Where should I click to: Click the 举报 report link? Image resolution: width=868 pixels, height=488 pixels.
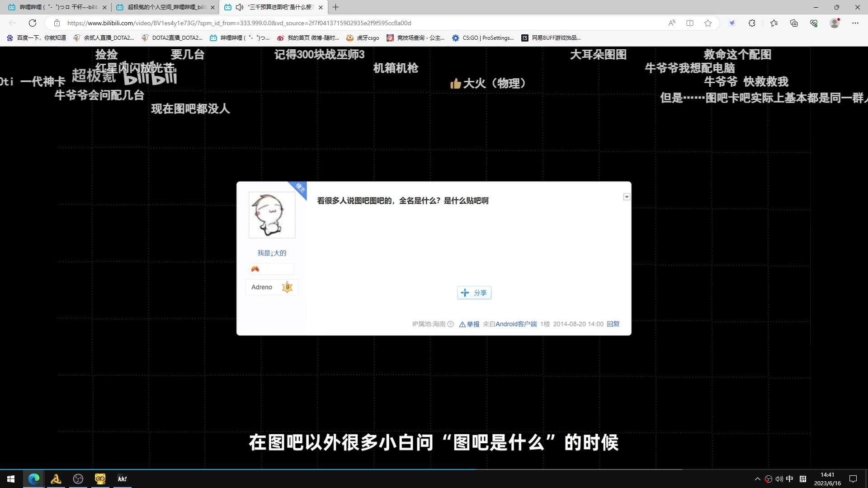click(x=472, y=324)
